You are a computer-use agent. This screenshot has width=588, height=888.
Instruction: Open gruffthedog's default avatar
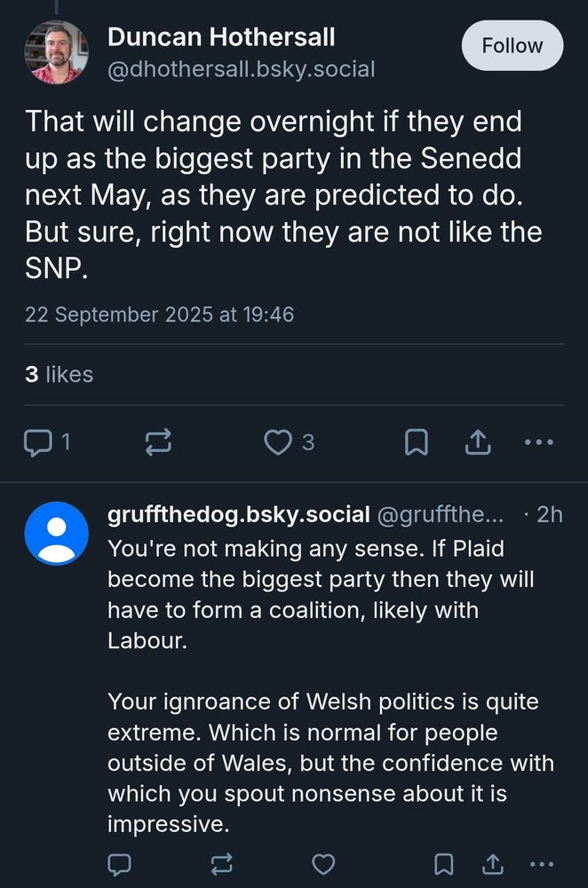[x=57, y=533]
